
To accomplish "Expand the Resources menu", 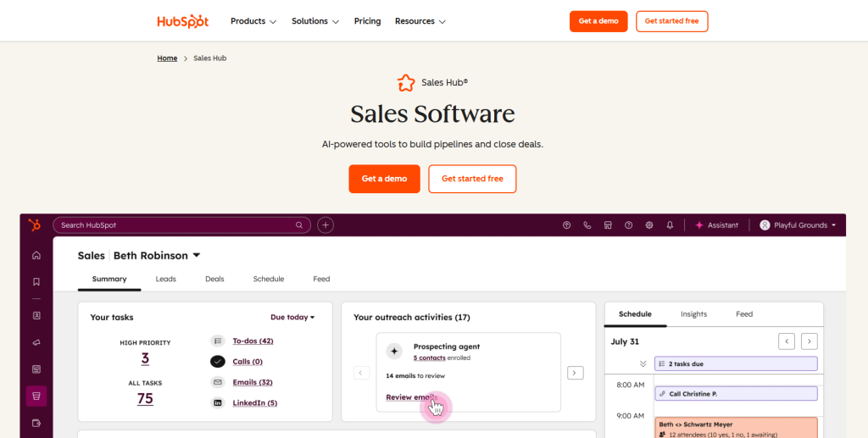I will coord(420,21).
